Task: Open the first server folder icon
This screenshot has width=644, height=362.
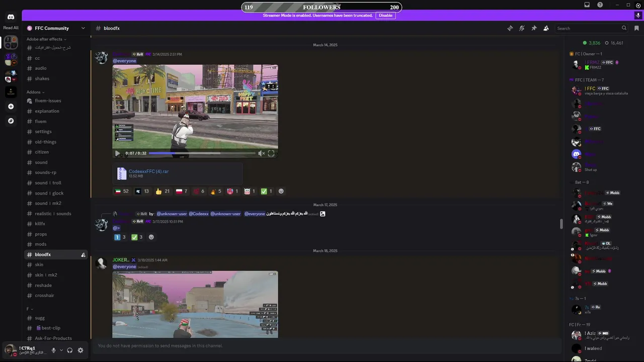Action: 11,43
